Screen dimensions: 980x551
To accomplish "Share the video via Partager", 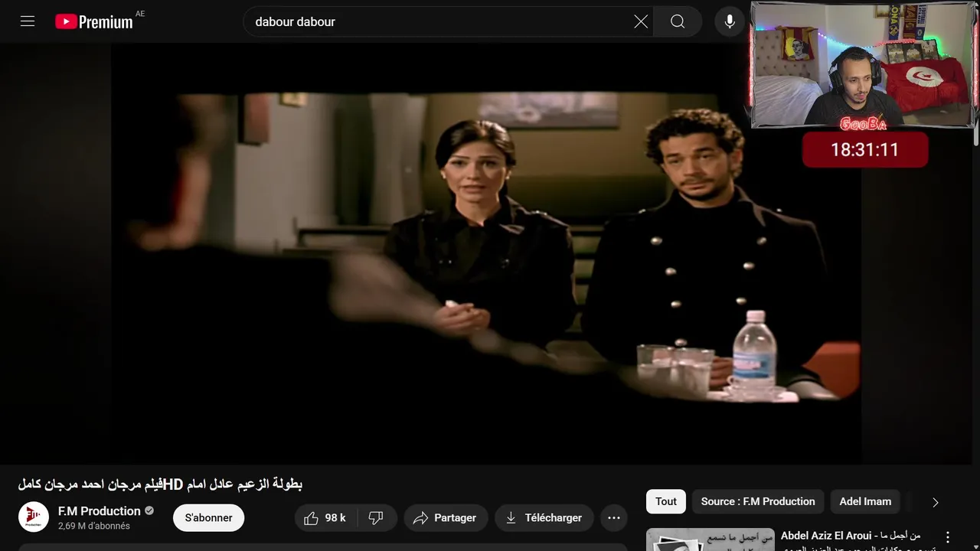I will click(445, 518).
